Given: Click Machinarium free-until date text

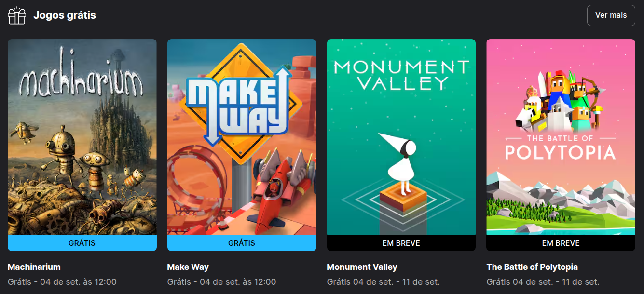Looking at the screenshot, I should pos(62,282).
